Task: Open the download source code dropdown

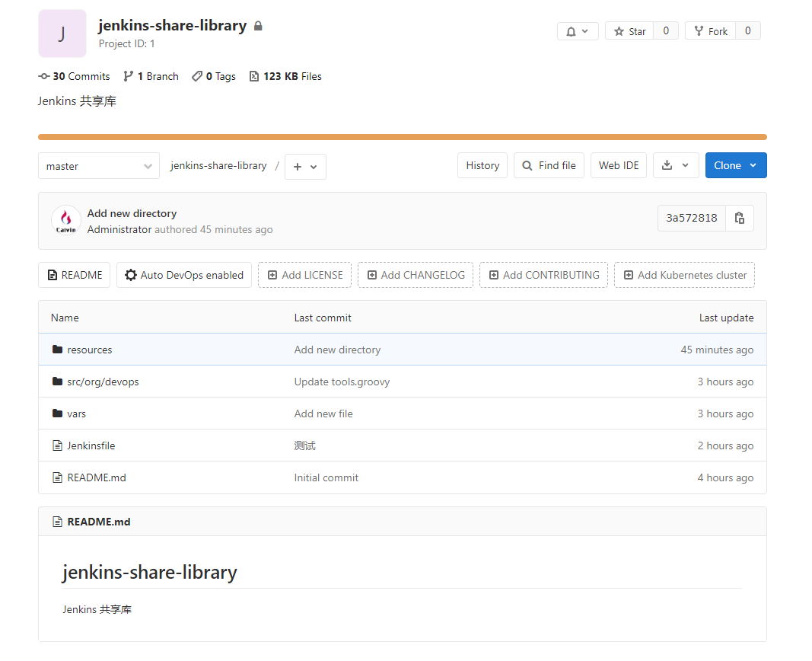Action: click(x=676, y=165)
